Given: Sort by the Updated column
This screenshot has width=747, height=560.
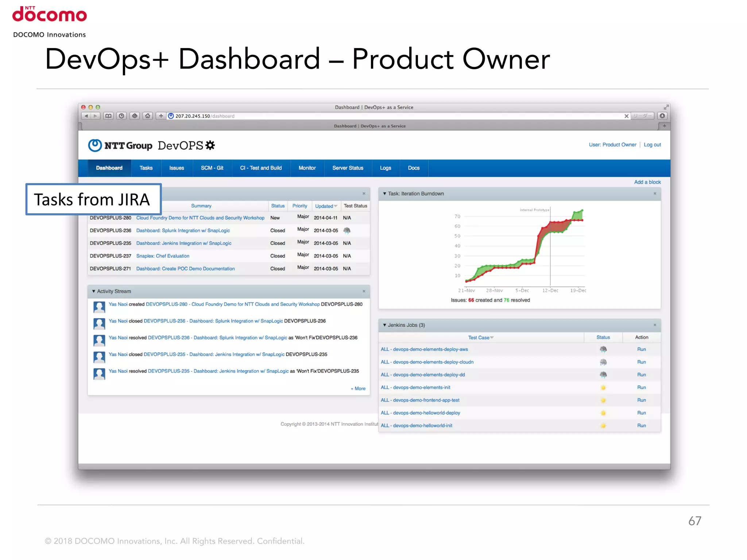Looking at the screenshot, I should coord(326,206).
